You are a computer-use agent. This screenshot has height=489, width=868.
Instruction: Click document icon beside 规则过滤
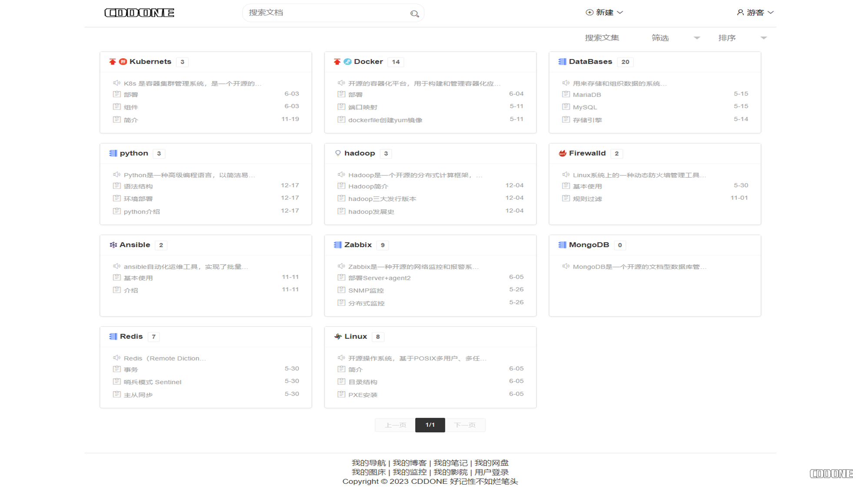pyautogui.click(x=565, y=198)
